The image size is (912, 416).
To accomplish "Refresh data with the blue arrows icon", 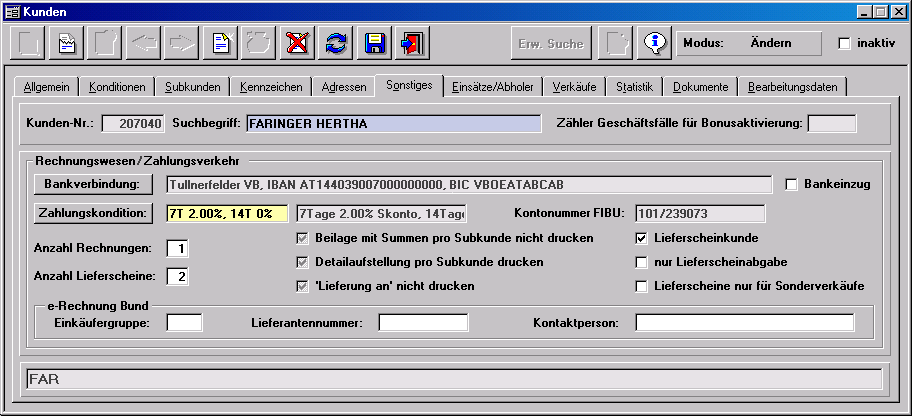I will point(334,43).
